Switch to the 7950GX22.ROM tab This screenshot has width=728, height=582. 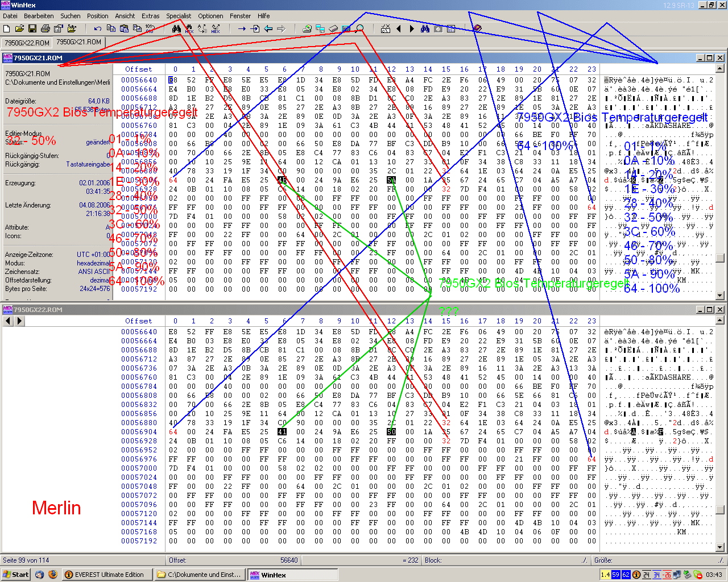click(27, 43)
